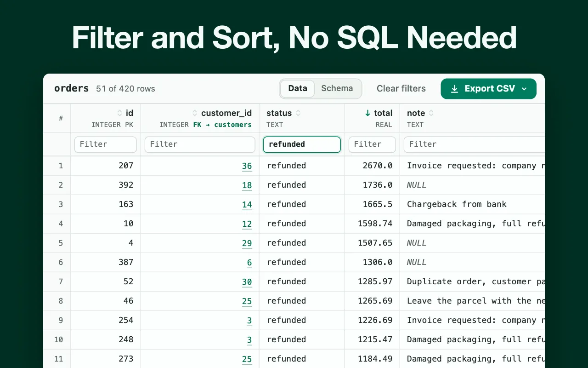Click the "51 of 420 rows" count
The height and width of the screenshot is (368, 588).
coord(125,89)
